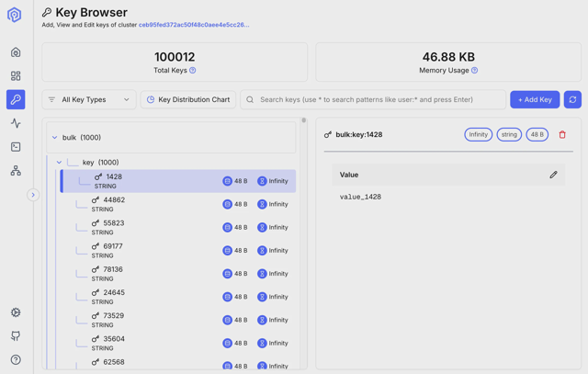Click the app logo in sidebar
This screenshot has width=588, height=374.
coord(15,15)
